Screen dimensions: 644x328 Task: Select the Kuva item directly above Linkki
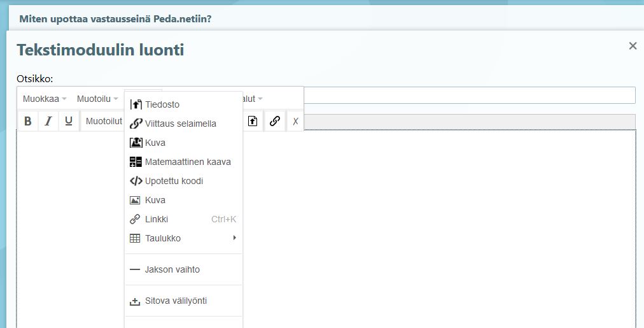(x=155, y=200)
